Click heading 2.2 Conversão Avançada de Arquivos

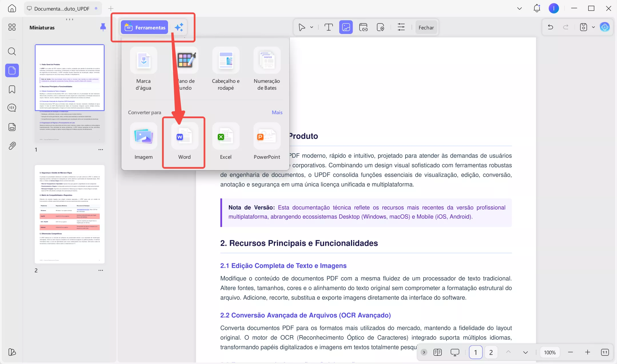(x=305, y=315)
